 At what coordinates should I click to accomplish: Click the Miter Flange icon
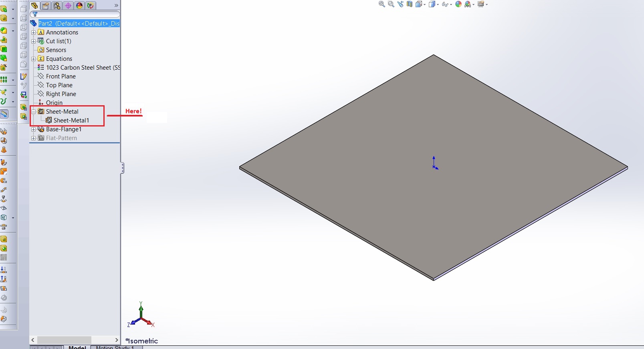point(4,171)
